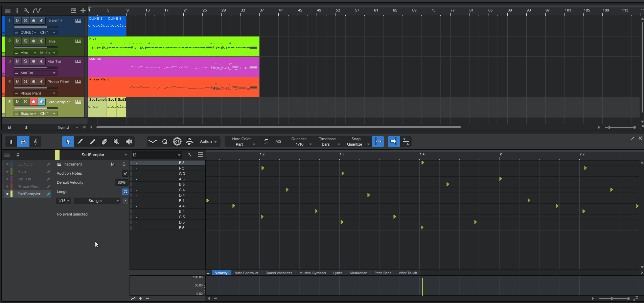Mute the DUNE 3 track
Screen dimensions: 644x303
pyautogui.click(x=18, y=21)
